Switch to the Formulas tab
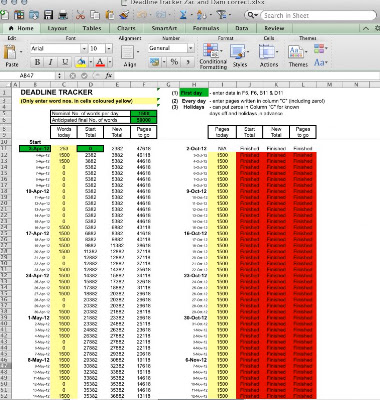Screen dimensions: 380x400 pyautogui.click(x=206, y=28)
